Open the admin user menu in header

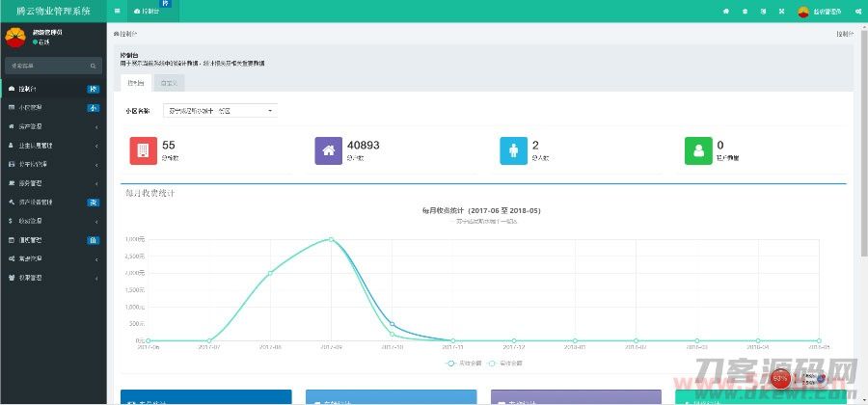[820, 11]
